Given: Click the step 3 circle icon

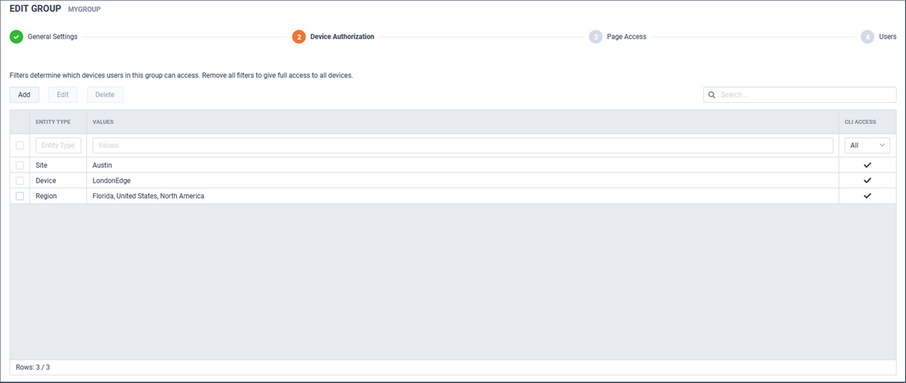Looking at the screenshot, I should (595, 37).
